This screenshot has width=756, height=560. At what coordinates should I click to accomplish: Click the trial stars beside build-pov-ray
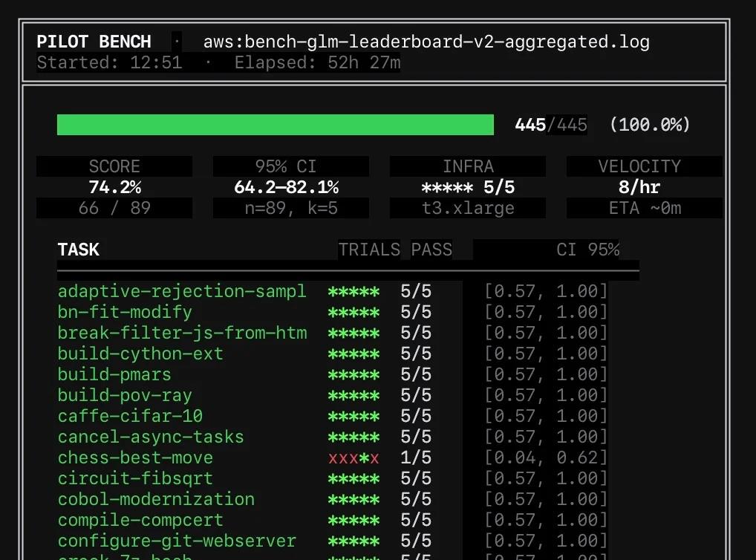click(353, 395)
